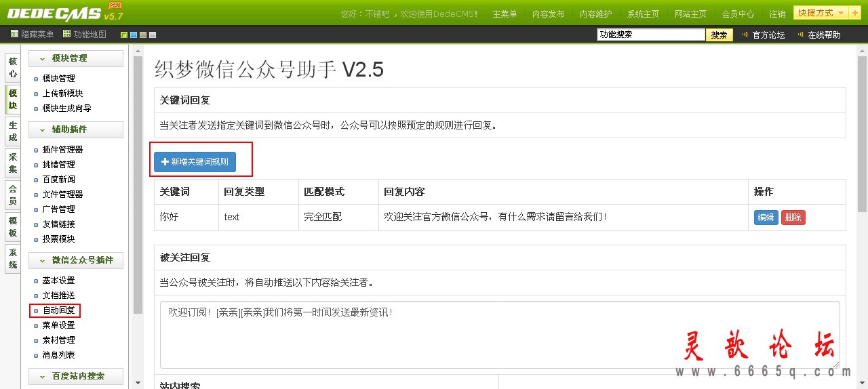Screen dimensions: 868x389
Task: Open 上传新模块 in sidebar
Action: coord(62,94)
